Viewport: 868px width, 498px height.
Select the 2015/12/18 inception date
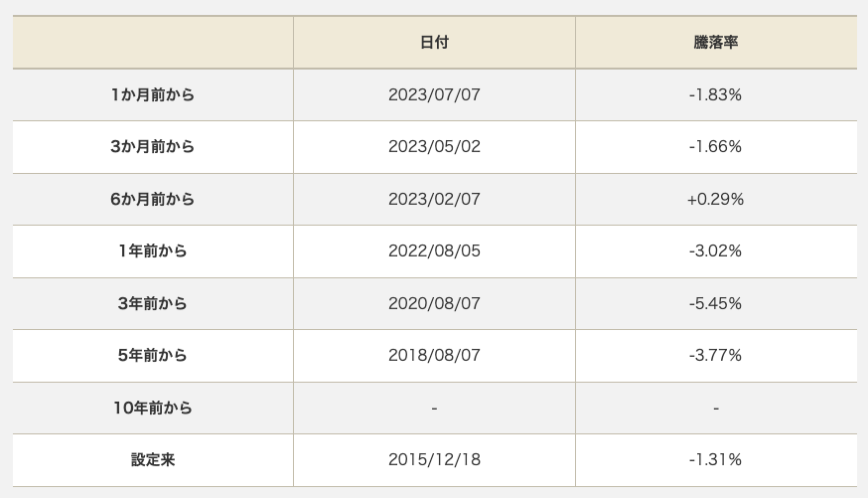click(x=434, y=460)
